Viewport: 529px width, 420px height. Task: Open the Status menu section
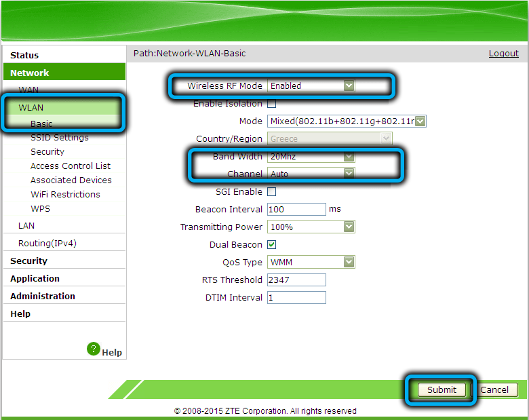[24, 56]
